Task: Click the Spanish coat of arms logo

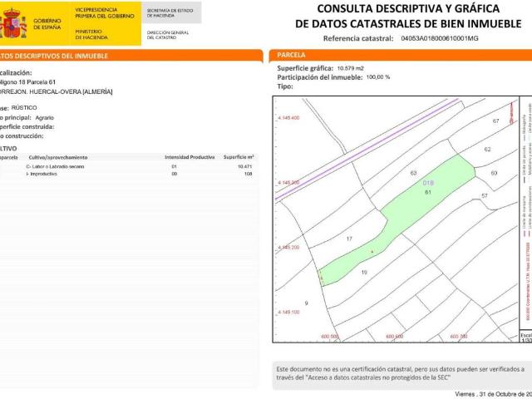Action: pos(12,23)
